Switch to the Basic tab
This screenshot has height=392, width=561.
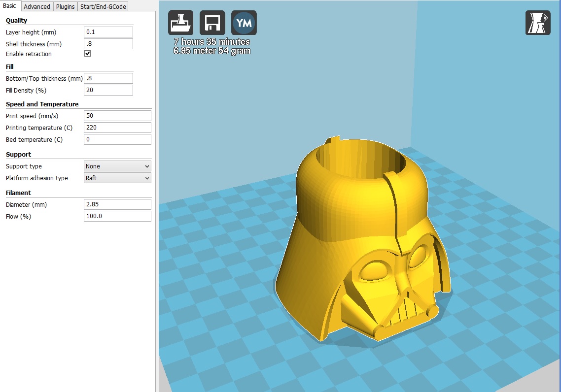pos(10,6)
